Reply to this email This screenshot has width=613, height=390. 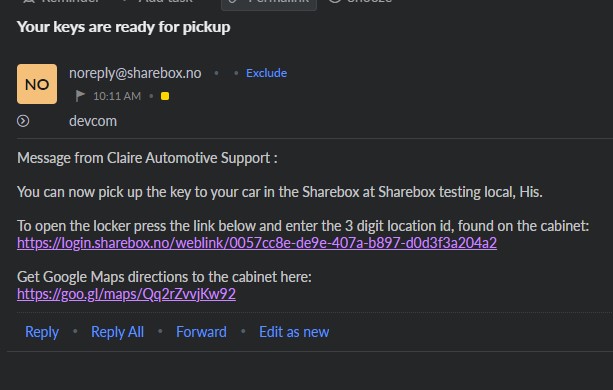click(42, 332)
